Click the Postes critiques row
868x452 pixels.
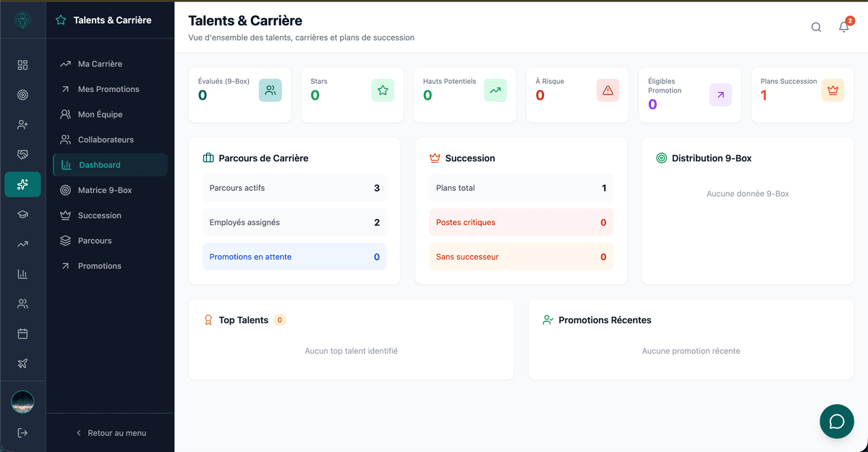point(521,222)
